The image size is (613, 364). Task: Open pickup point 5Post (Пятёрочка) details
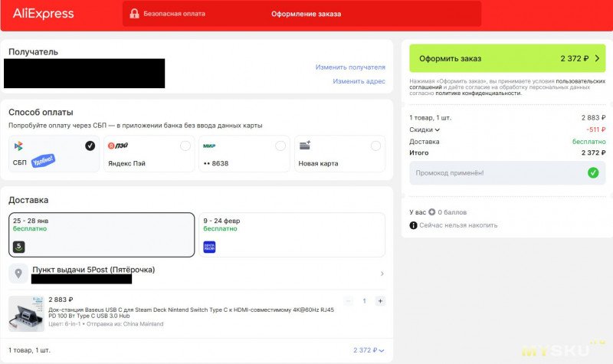pos(199,274)
